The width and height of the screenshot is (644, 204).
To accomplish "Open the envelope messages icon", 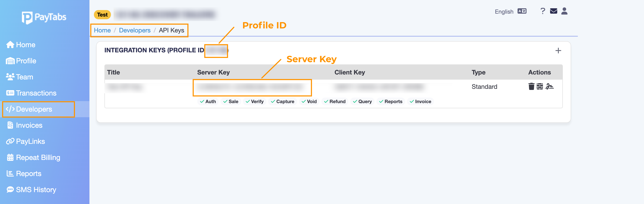I will (553, 11).
